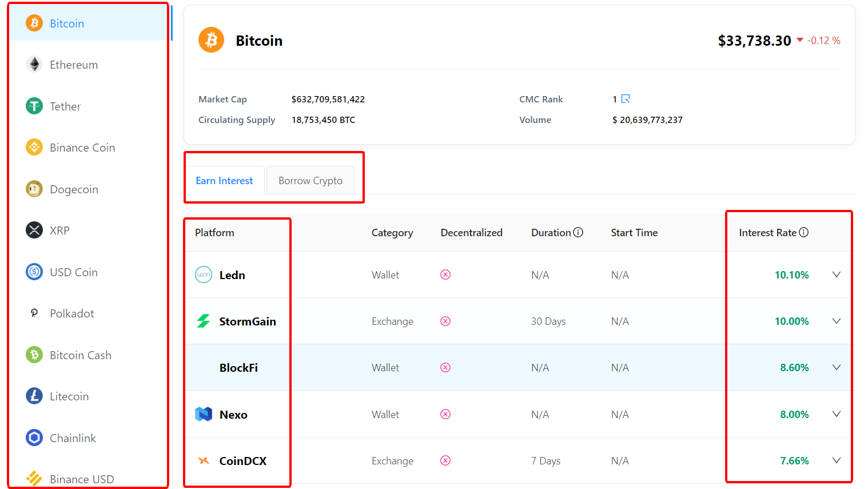Click the decentralized X icon in CoinDCX row

pyautogui.click(x=445, y=460)
